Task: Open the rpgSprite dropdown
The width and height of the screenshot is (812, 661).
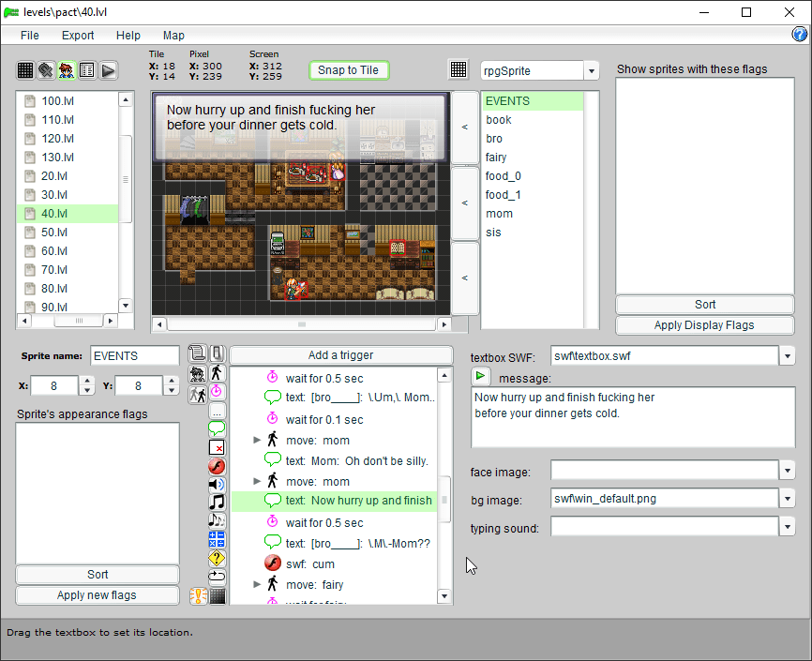Action: click(591, 71)
